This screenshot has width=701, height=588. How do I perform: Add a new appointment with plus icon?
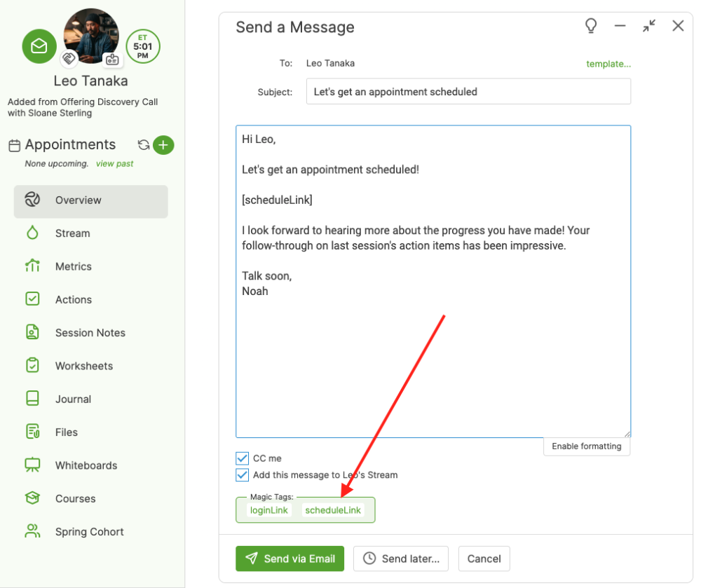(x=163, y=145)
